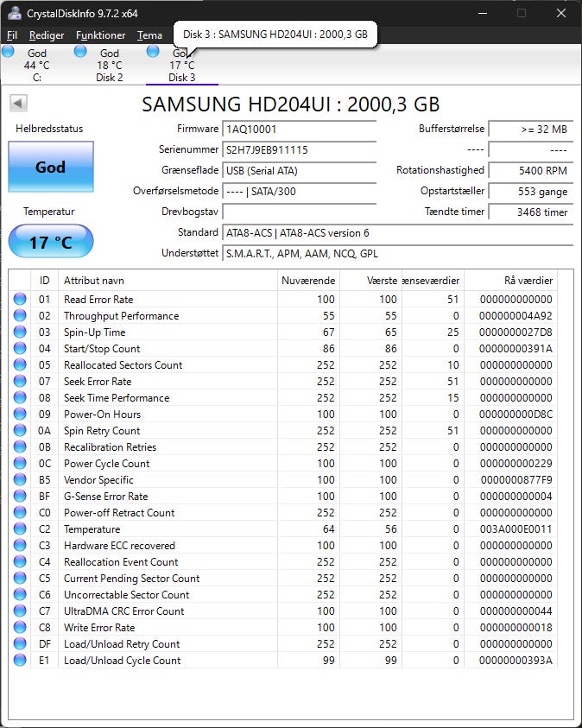The width and height of the screenshot is (582, 728).
Task: Click the Værste column header
Action: (370, 281)
